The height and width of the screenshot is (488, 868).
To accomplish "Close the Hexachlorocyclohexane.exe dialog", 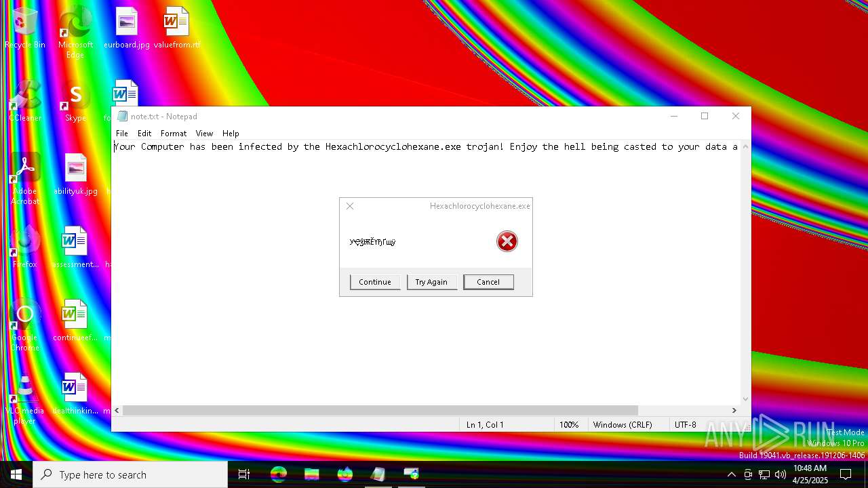I will [350, 206].
